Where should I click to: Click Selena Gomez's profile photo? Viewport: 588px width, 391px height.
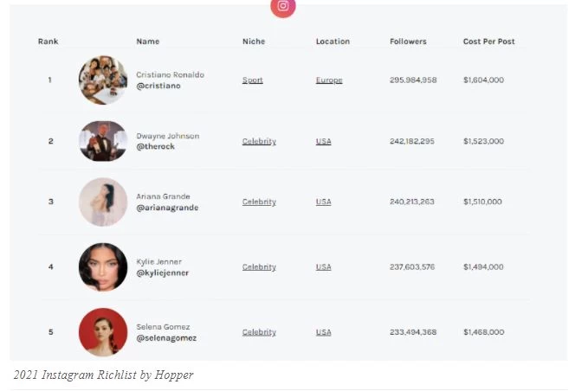click(x=103, y=332)
